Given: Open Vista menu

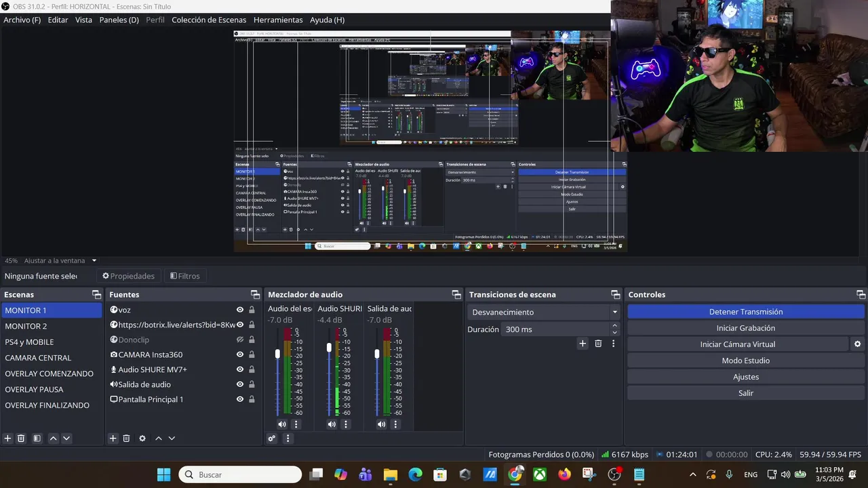Looking at the screenshot, I should 83,20.
